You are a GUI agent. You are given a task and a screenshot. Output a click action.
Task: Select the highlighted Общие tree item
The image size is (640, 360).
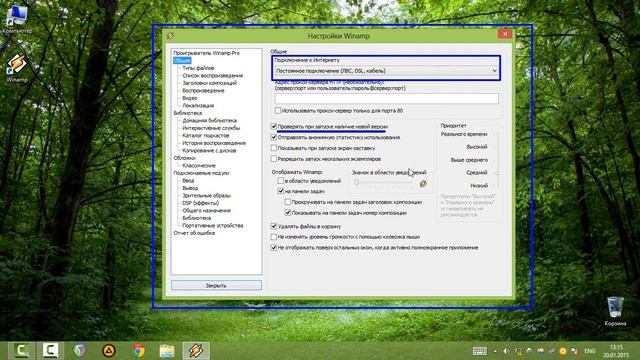click(182, 60)
